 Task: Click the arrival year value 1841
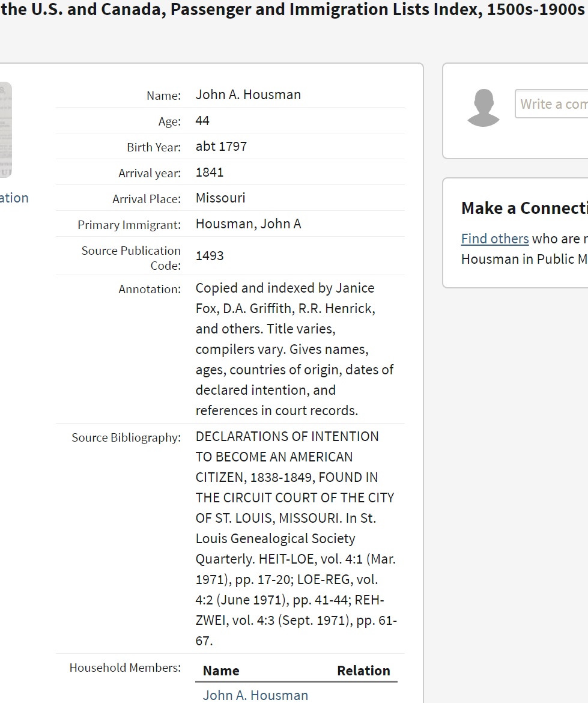[x=210, y=172]
